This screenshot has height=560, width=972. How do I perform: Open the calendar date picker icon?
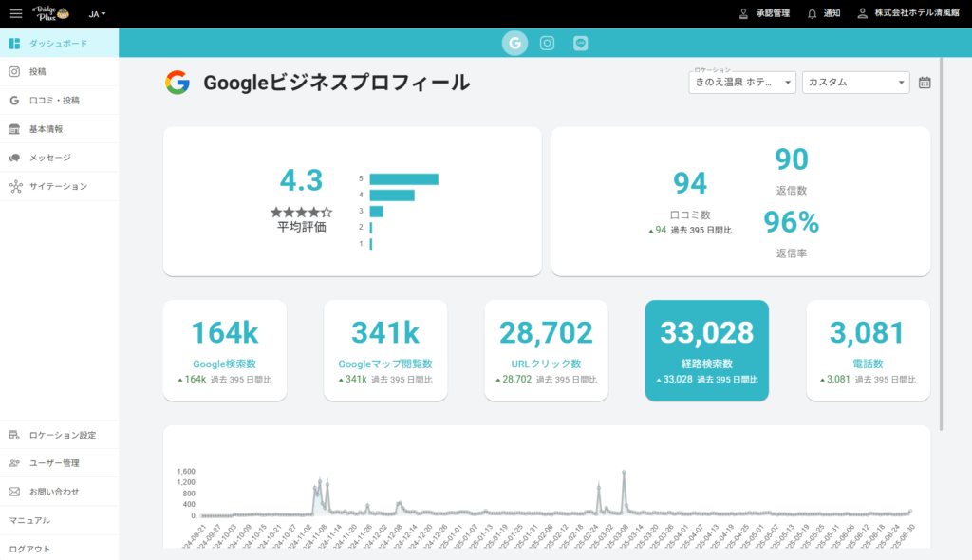[925, 83]
